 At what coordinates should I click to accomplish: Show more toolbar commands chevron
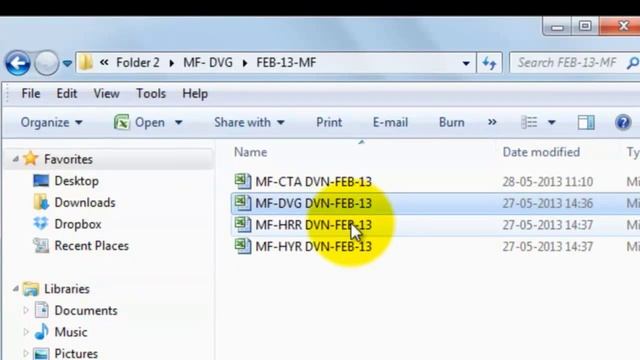[x=492, y=122]
